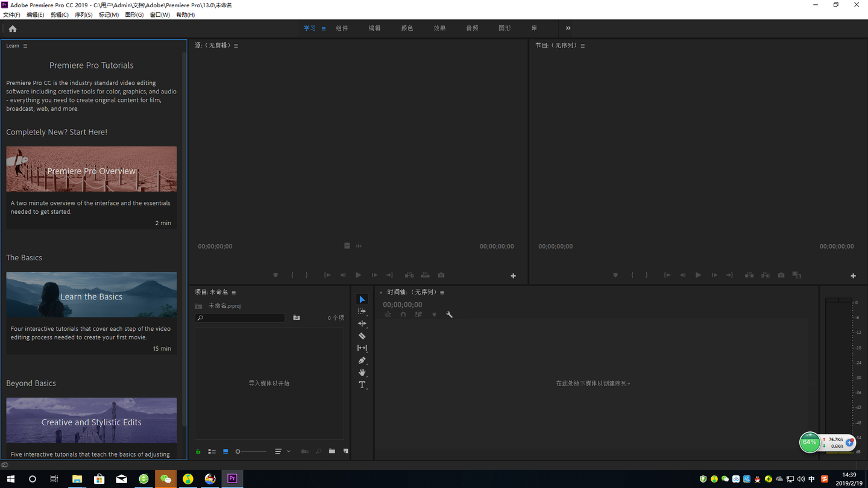
Task: Show more workspaces with double chevron
Action: coord(568,28)
